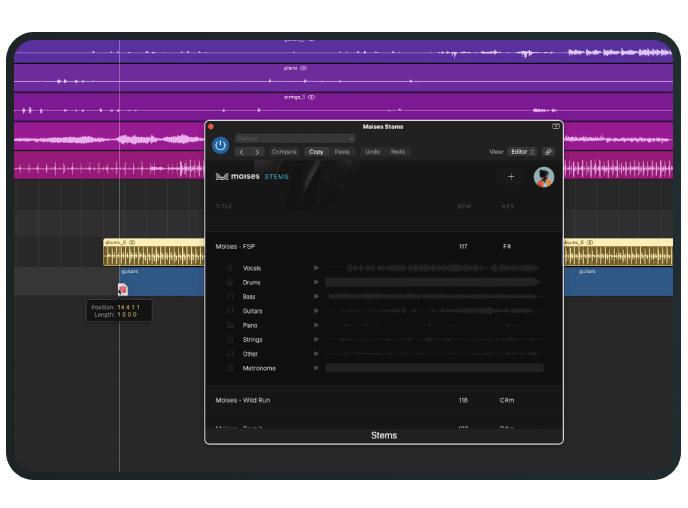Select the strings_1 track region
Screen dimensions: 688x508
click(344, 107)
